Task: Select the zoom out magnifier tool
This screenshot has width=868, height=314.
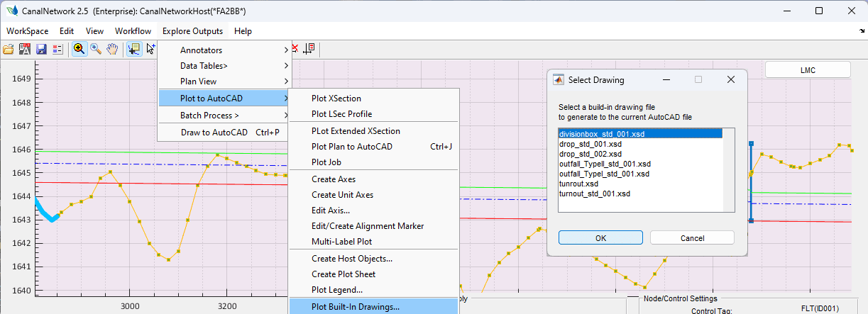Action: click(96, 49)
